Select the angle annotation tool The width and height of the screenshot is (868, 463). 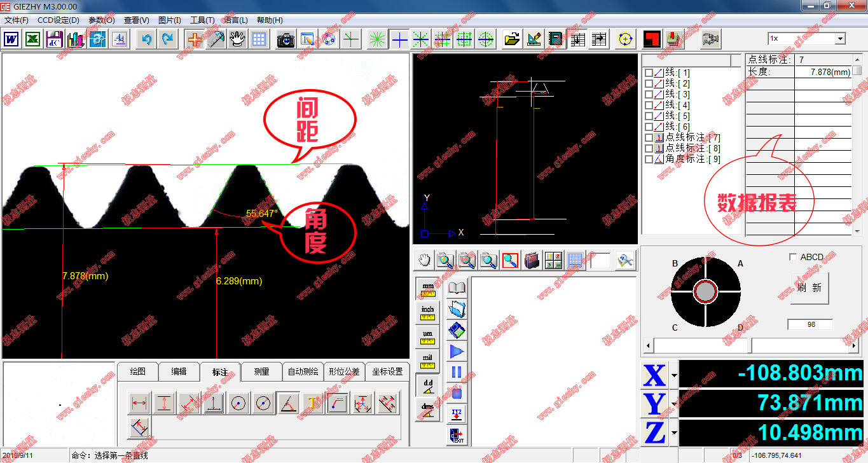[x=288, y=403]
